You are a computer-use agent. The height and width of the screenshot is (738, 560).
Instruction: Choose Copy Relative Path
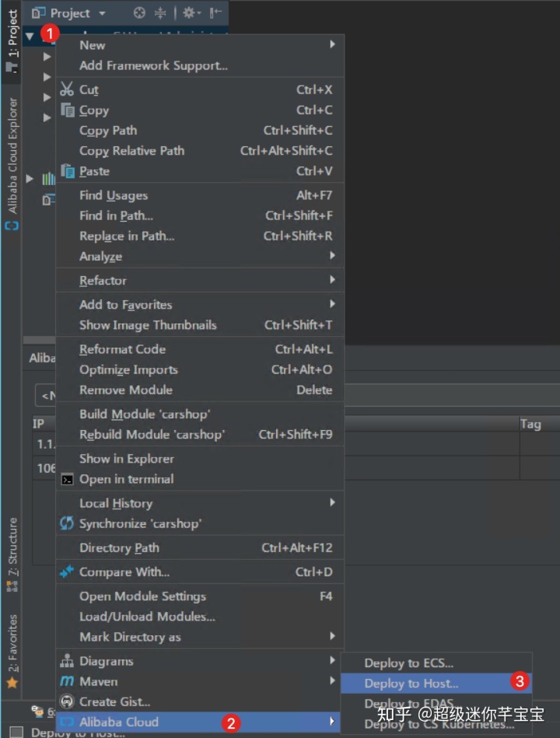click(x=200, y=151)
